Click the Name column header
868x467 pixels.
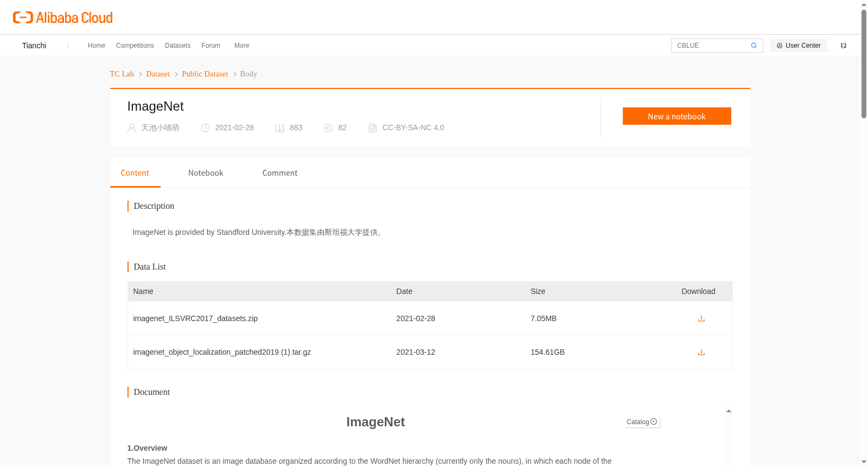point(143,291)
